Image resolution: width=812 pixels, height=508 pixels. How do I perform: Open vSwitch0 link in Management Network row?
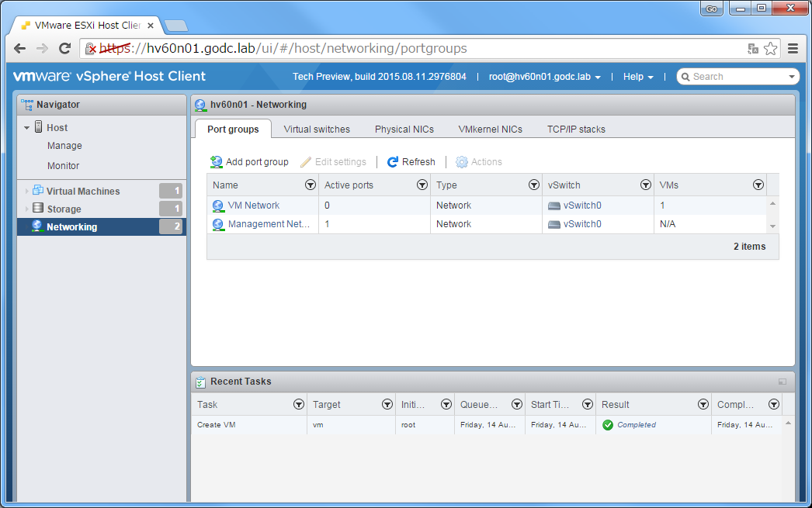[x=582, y=224]
